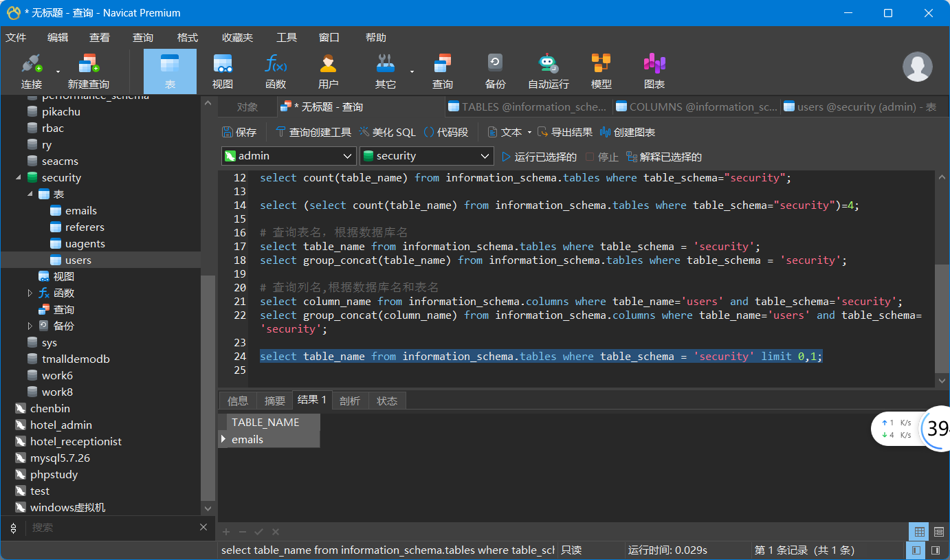
Task: Open the 编辑 menu
Action: click(x=58, y=38)
